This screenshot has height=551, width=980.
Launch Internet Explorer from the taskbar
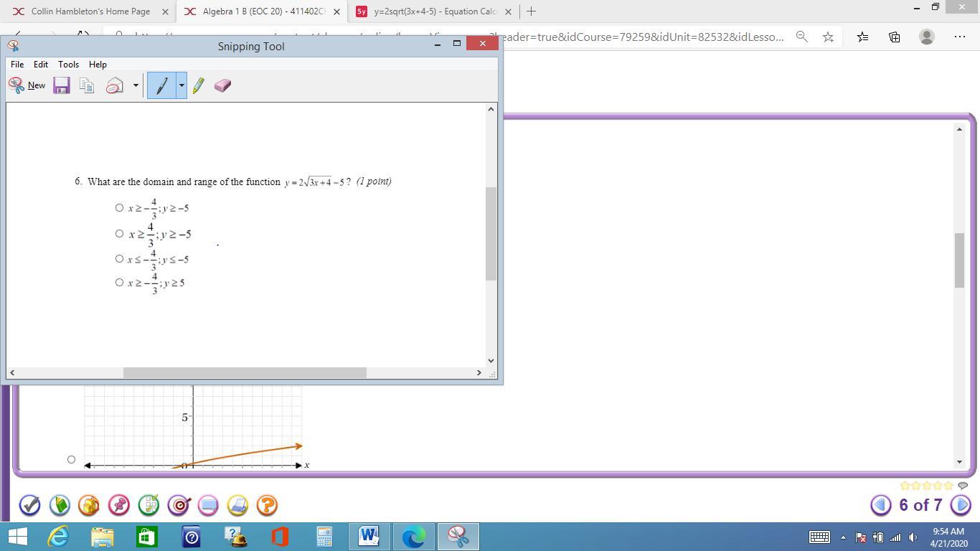[x=58, y=537]
